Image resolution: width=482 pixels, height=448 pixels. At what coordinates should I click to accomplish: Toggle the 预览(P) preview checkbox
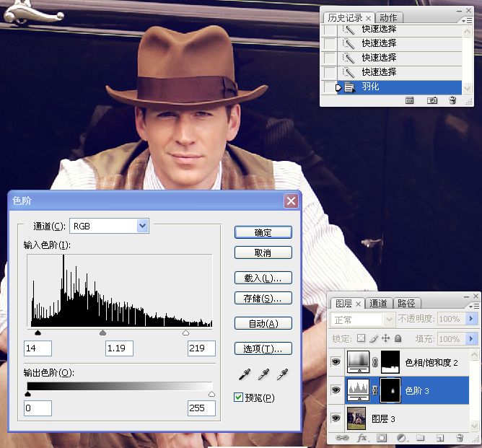click(x=238, y=397)
